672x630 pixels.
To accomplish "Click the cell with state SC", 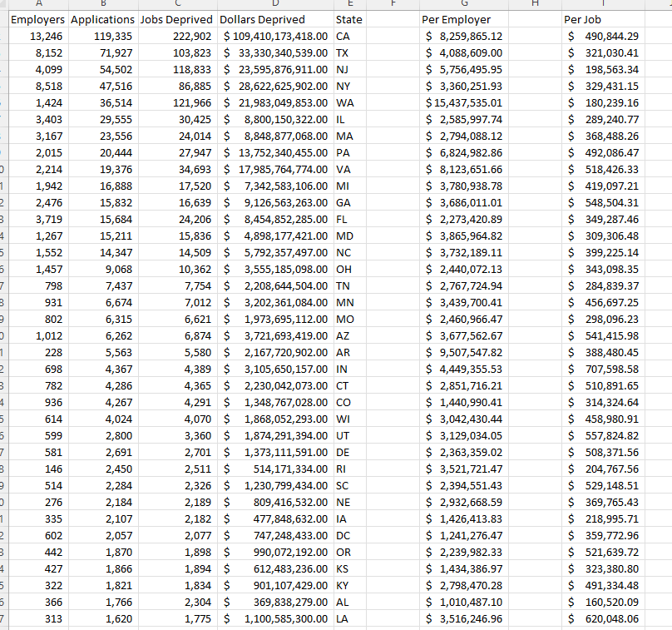I will [350, 485].
